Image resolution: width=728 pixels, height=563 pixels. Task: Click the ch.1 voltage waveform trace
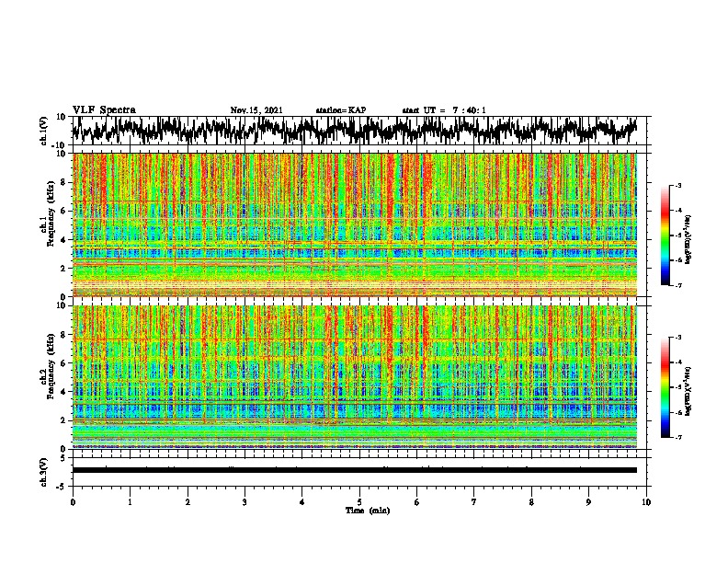click(354, 131)
